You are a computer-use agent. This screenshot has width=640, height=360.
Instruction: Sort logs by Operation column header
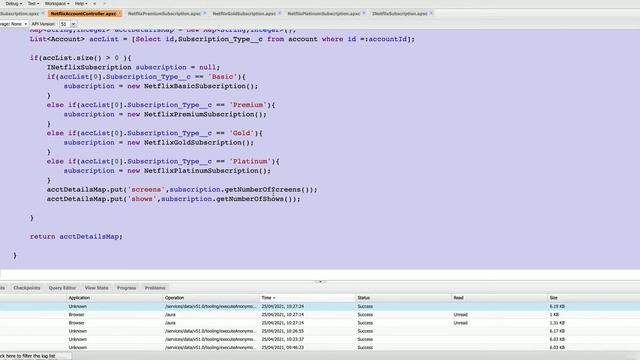(211, 298)
